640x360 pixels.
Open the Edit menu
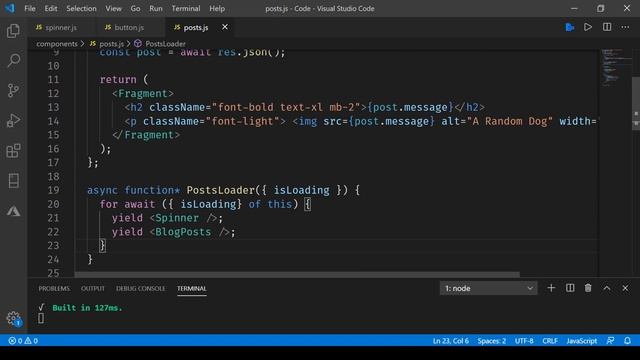(51, 8)
